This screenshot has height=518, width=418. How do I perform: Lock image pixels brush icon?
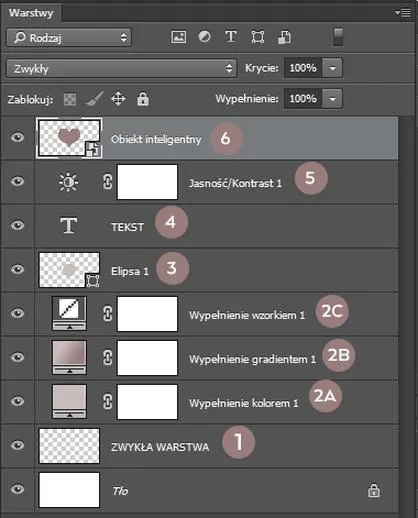click(x=95, y=99)
